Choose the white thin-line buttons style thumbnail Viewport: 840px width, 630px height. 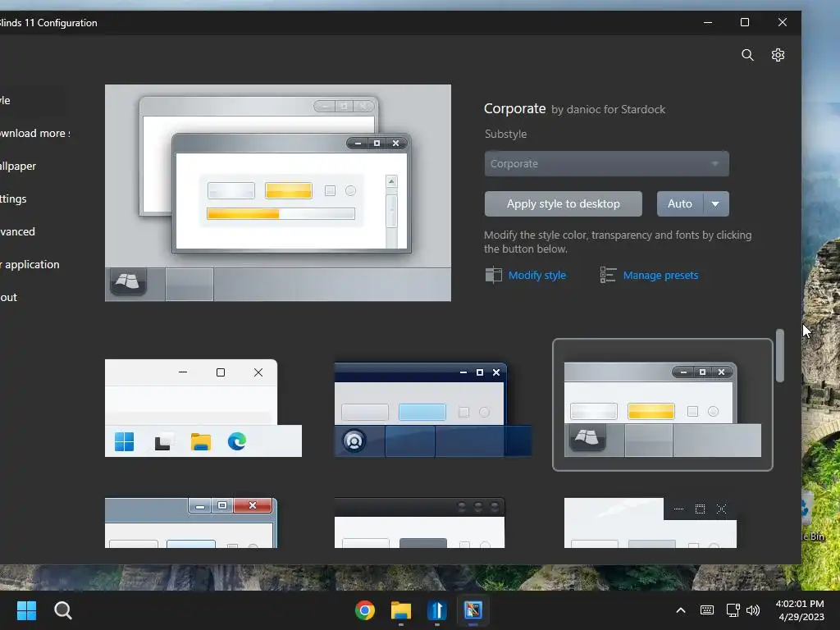(651, 523)
